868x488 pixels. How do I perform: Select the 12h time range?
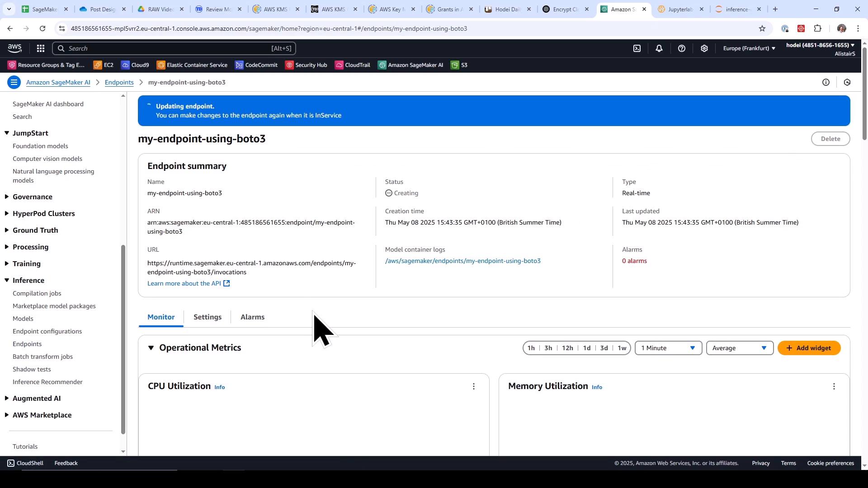pos(567,348)
